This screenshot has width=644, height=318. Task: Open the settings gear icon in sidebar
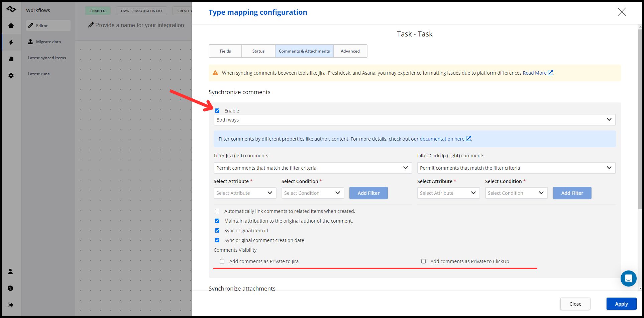(x=11, y=76)
